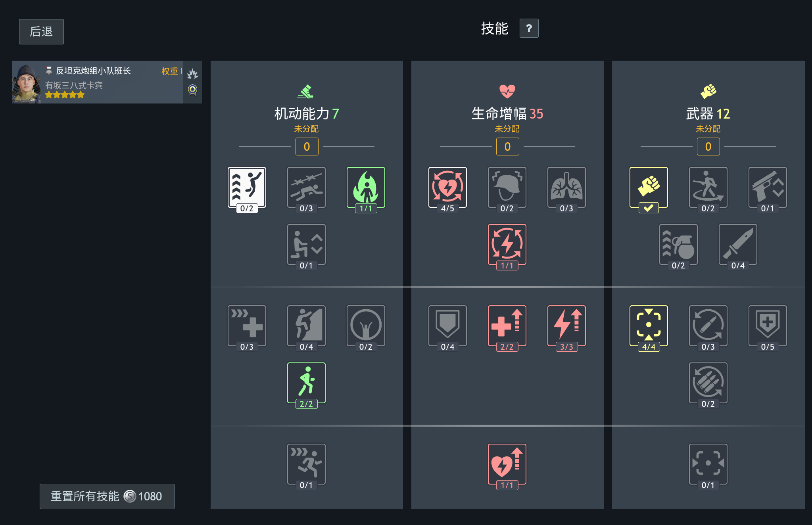
Task: Select the combat knife skill 0/4
Action: coord(738,245)
